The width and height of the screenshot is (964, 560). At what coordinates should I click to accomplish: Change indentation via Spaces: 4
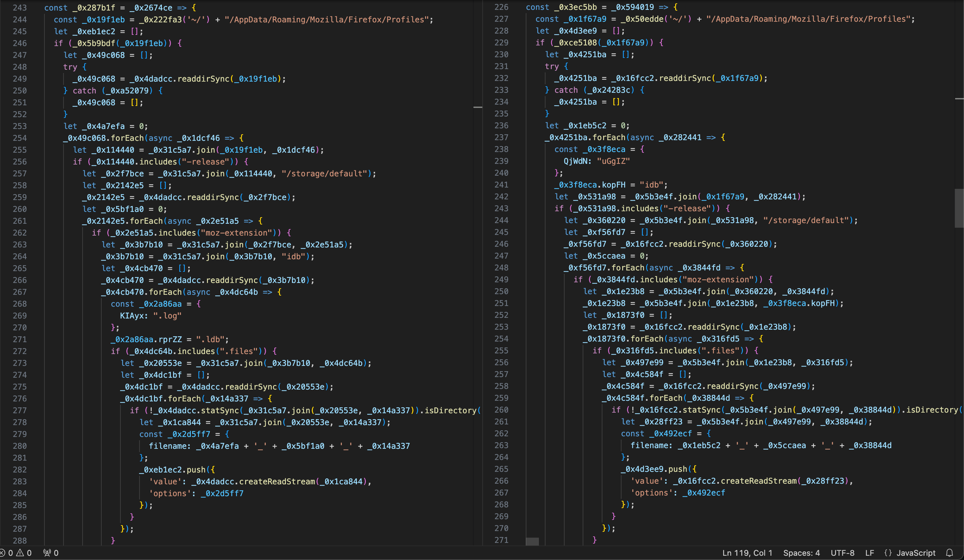click(x=801, y=553)
